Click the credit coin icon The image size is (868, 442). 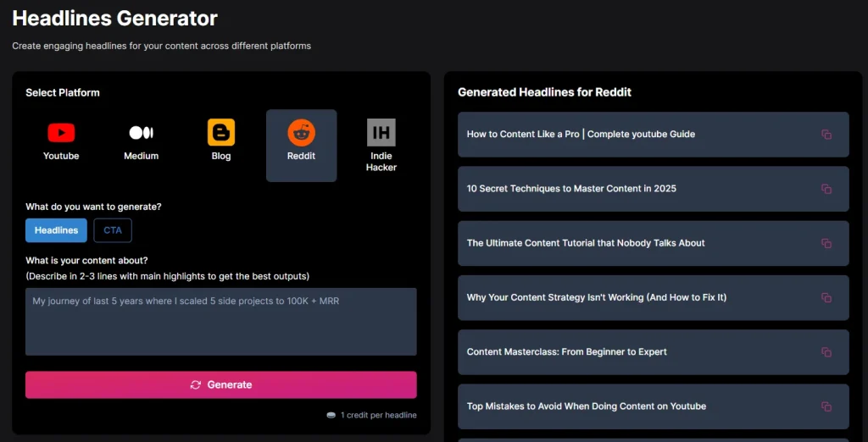(x=331, y=415)
